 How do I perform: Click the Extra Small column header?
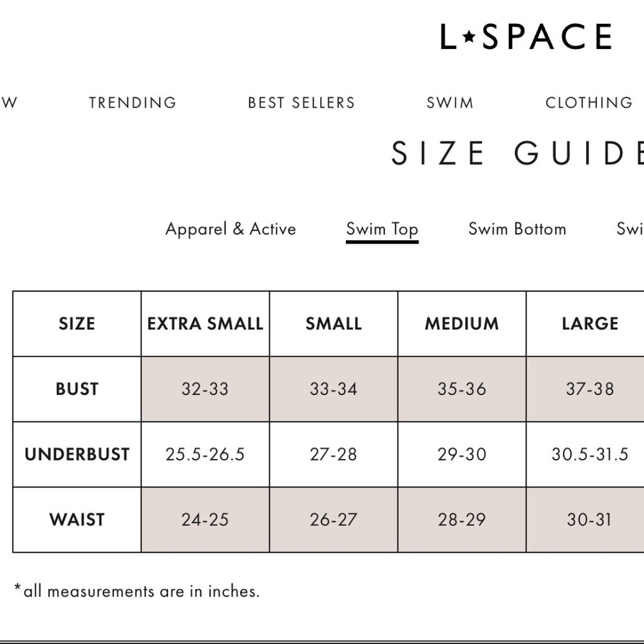205,324
